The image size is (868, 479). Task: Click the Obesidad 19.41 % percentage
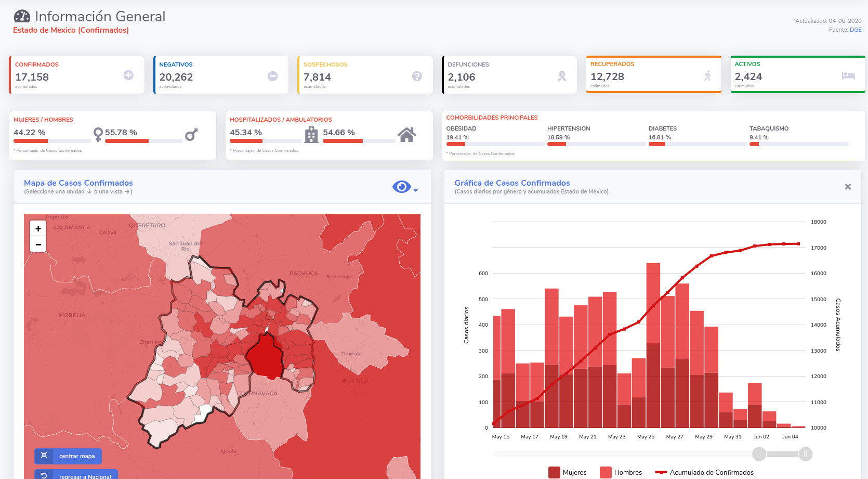coord(457,137)
